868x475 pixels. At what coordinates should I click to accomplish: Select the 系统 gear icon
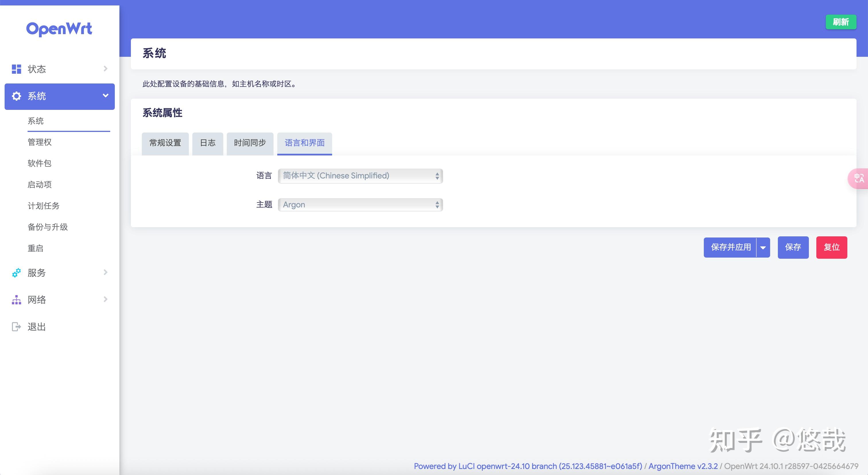tap(16, 96)
